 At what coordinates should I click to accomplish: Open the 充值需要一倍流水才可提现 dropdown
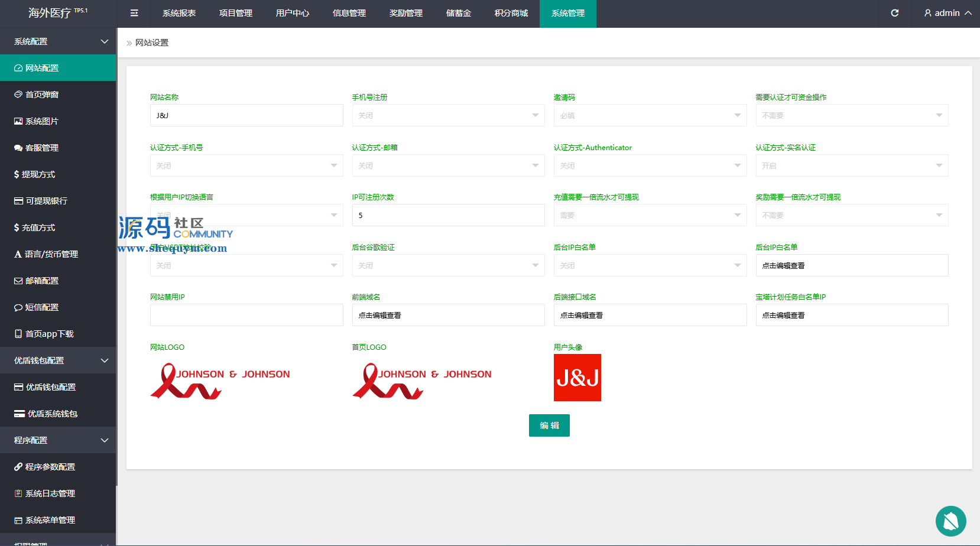pos(650,215)
